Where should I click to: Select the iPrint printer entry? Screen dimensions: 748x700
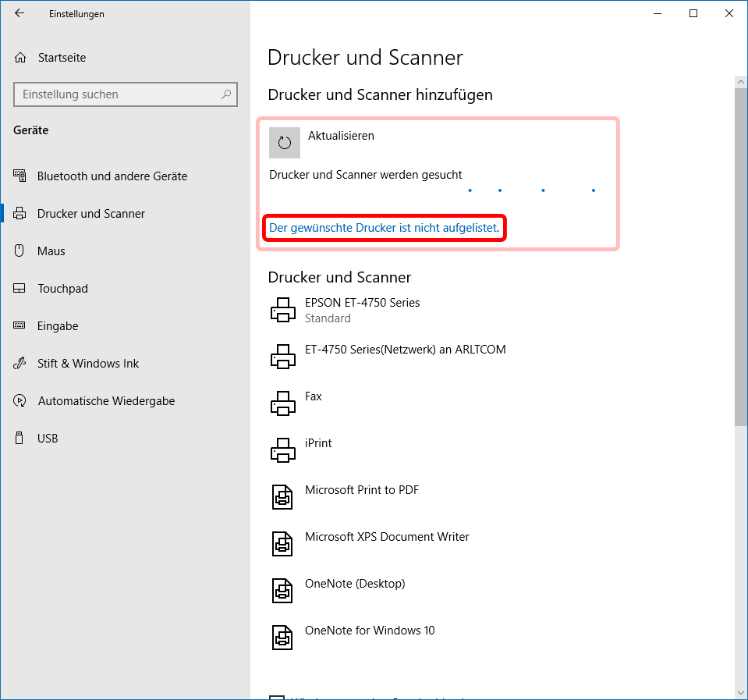pos(318,443)
